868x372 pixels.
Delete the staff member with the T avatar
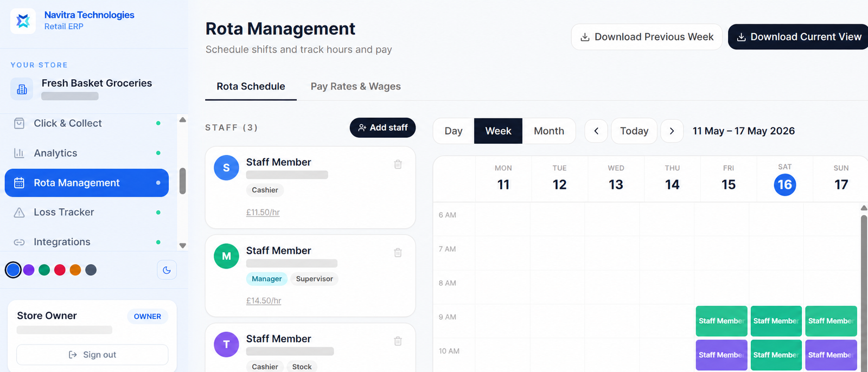[398, 341]
